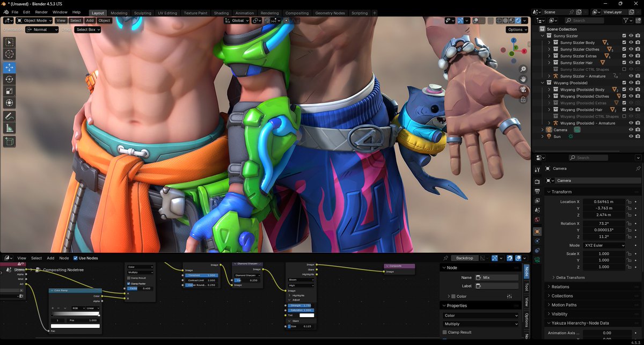
Task: Expand the Relations panel
Action: tap(560, 287)
